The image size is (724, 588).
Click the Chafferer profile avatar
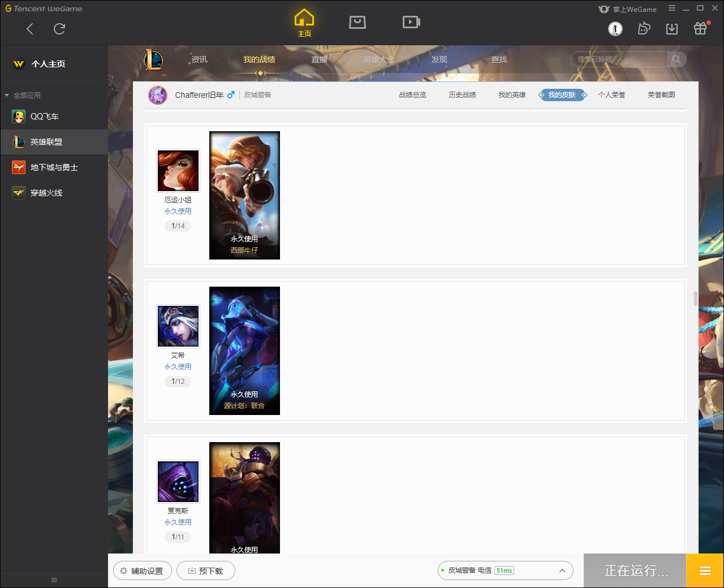pyautogui.click(x=158, y=95)
